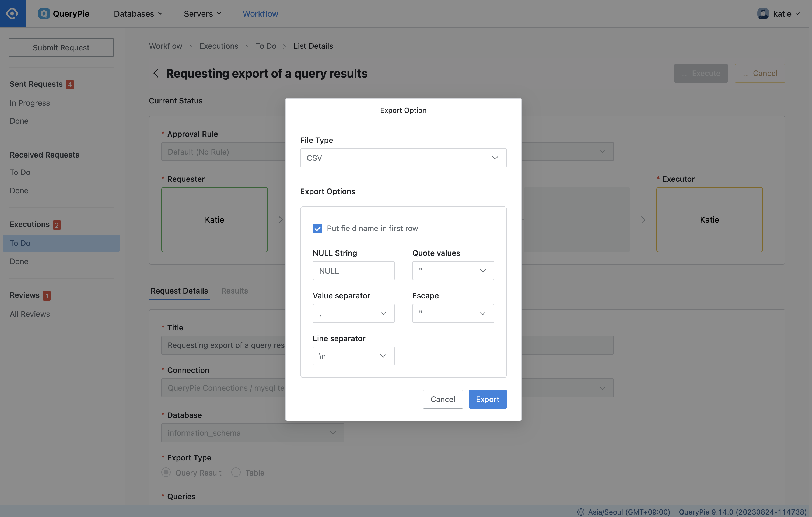Click the arrow before the Executor box
Image resolution: width=812 pixels, height=517 pixels.
pos(643,219)
